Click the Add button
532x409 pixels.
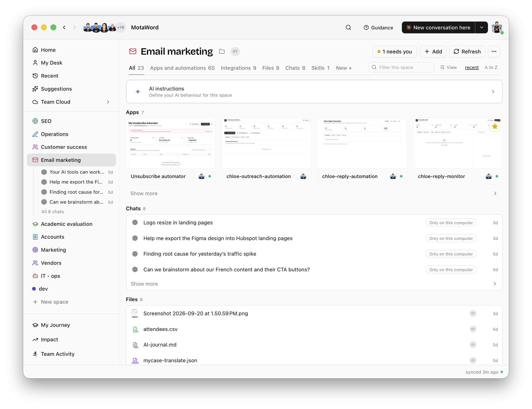coord(433,51)
